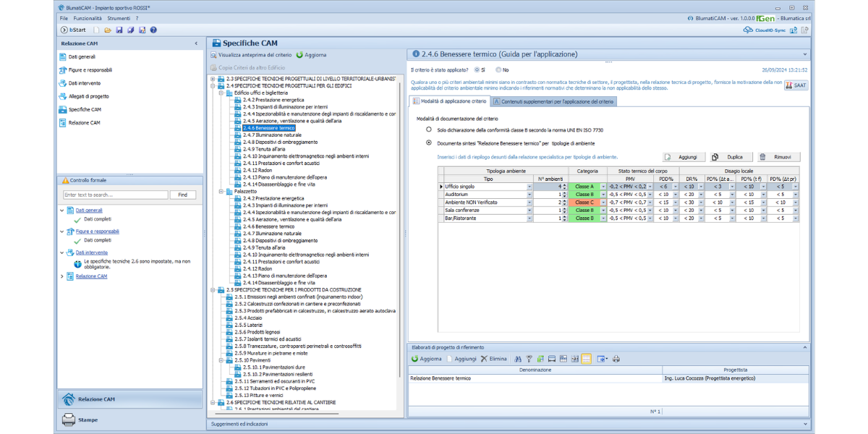Viewport: 868px width, 434px height.
Task: Create a new document with the blank page icon
Action: coord(96,30)
